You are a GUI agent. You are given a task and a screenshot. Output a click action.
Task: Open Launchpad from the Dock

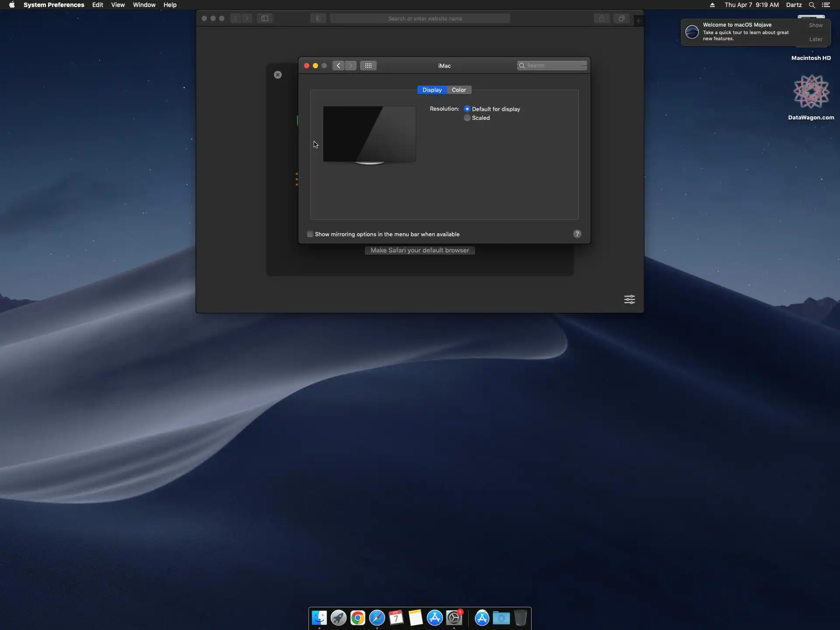338,618
